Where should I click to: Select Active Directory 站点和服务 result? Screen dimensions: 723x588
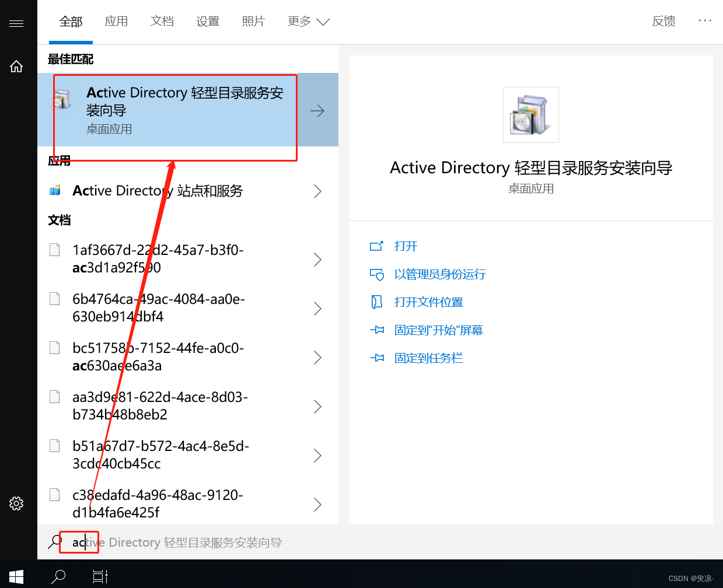(188, 191)
